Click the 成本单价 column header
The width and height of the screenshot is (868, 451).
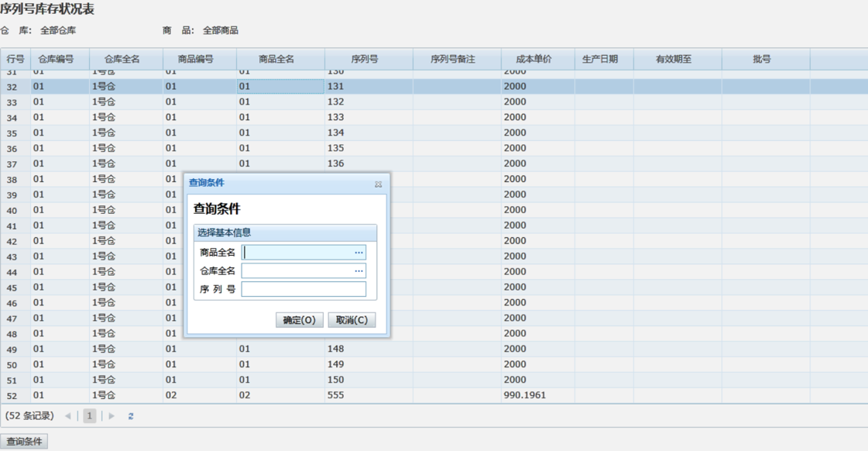533,59
